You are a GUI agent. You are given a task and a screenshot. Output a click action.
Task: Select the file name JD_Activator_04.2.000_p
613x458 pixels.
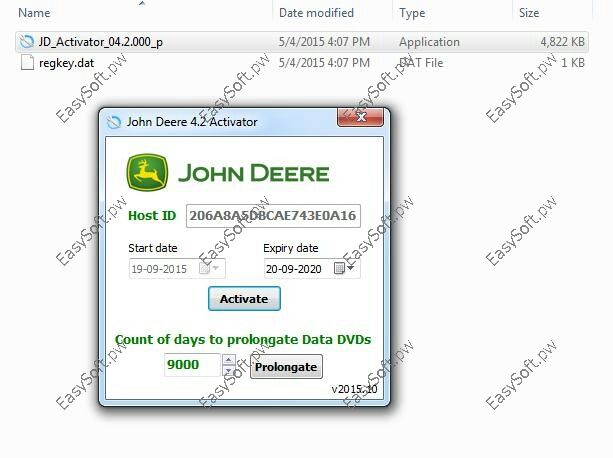[x=101, y=42]
